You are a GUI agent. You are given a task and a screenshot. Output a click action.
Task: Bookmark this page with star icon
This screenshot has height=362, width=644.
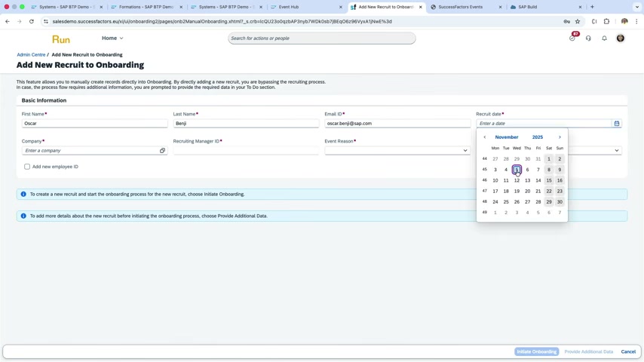[578, 21]
